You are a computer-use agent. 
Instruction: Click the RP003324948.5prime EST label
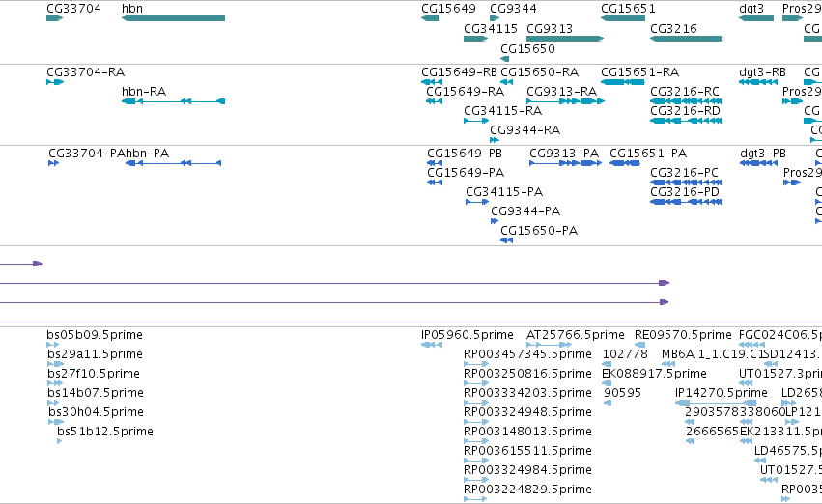pos(527,412)
